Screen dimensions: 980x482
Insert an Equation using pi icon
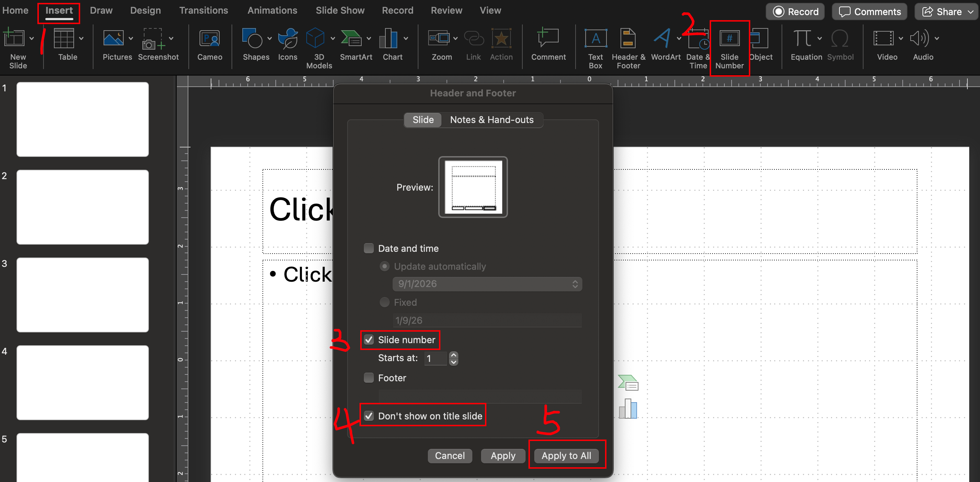pos(802,39)
